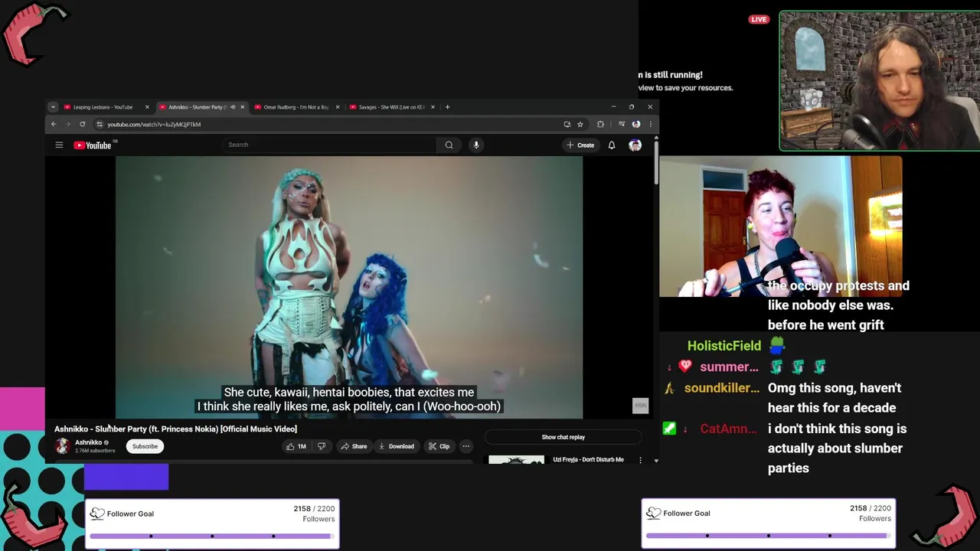Viewport: 980px width, 551px height.
Task: Click the browser address bar URL
Action: pyautogui.click(x=154, y=124)
